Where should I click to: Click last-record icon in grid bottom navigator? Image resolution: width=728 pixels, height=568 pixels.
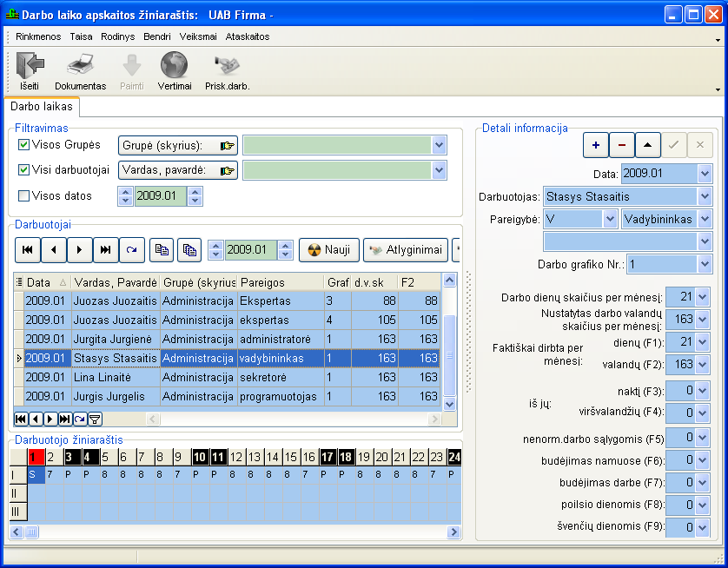(x=65, y=419)
